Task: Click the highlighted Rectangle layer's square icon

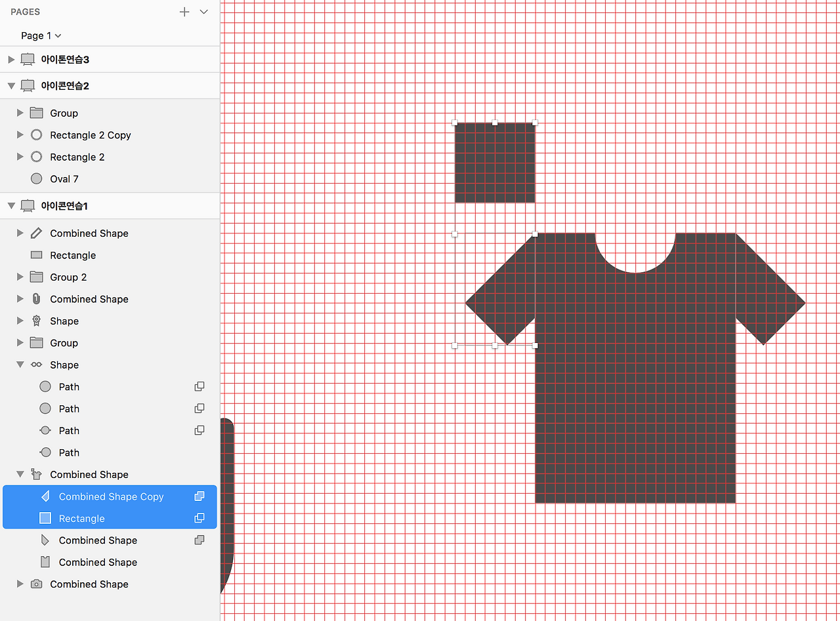Action: point(45,518)
